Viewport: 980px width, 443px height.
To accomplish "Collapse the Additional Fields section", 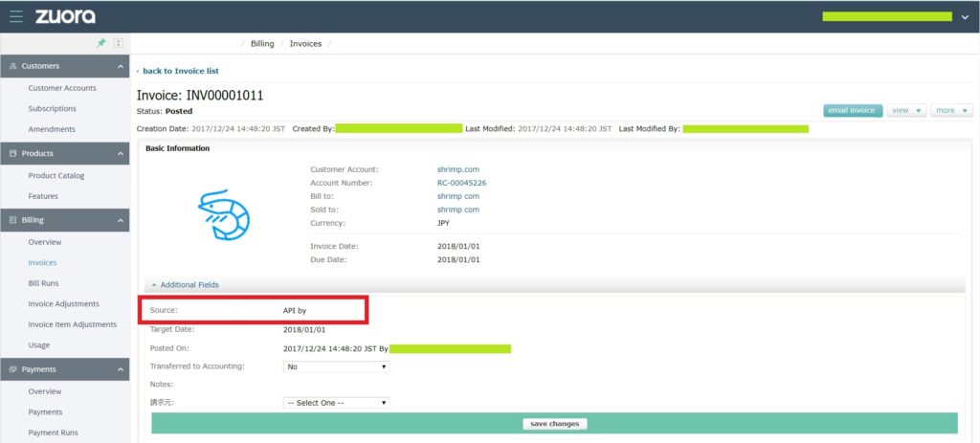I will tap(185, 285).
